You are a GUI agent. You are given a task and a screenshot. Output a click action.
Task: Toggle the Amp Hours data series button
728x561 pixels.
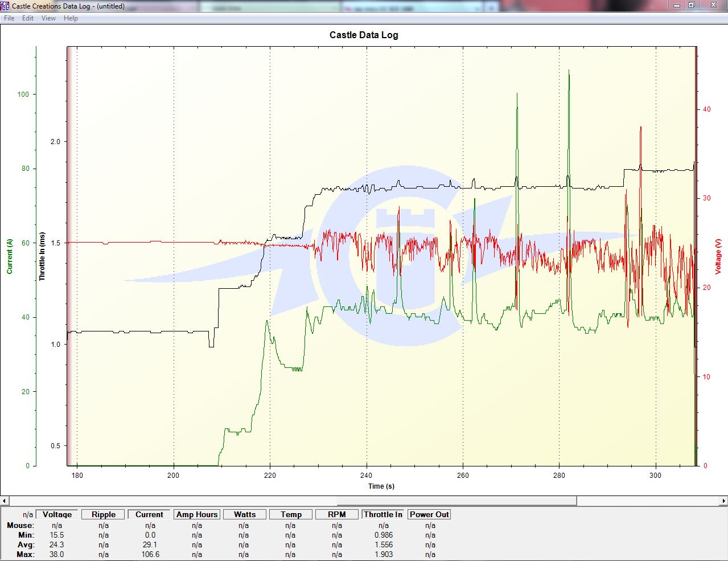click(x=197, y=514)
